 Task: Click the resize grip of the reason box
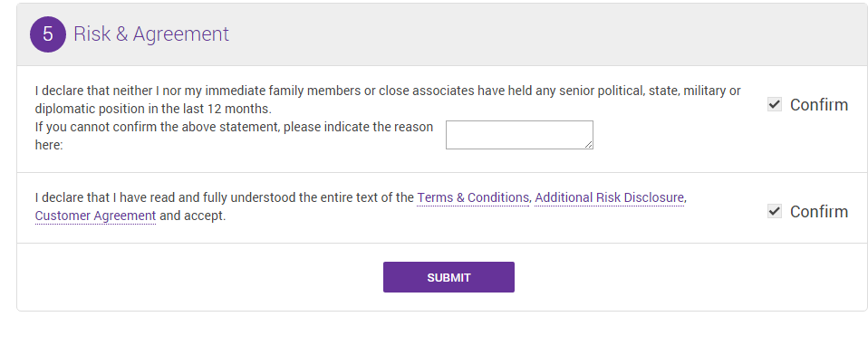(588, 145)
